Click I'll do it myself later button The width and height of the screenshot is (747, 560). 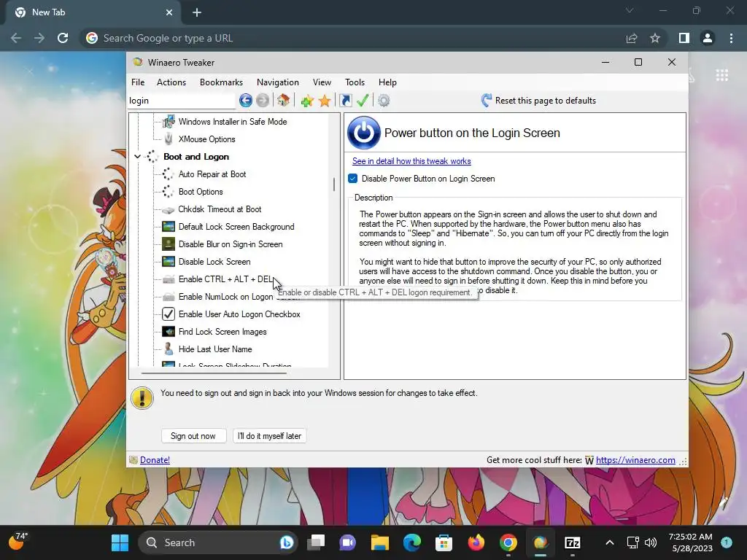pyautogui.click(x=269, y=436)
